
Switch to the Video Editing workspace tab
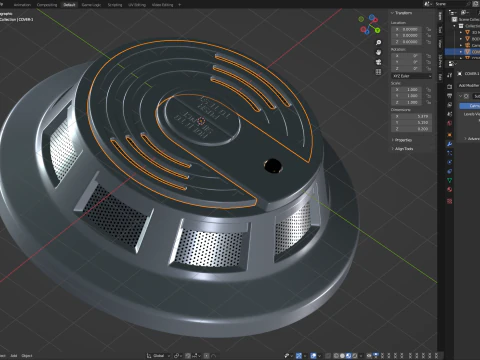(x=162, y=5)
